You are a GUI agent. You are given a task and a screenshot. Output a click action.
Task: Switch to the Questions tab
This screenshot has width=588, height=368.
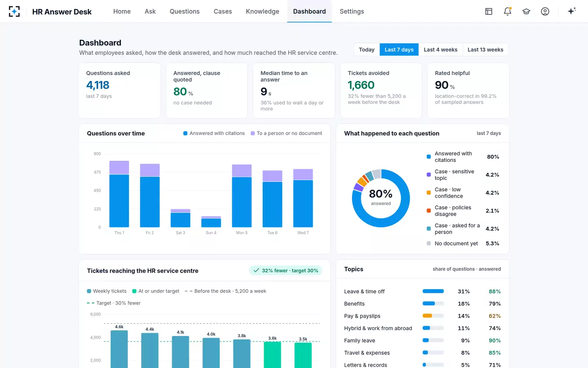pyautogui.click(x=185, y=11)
